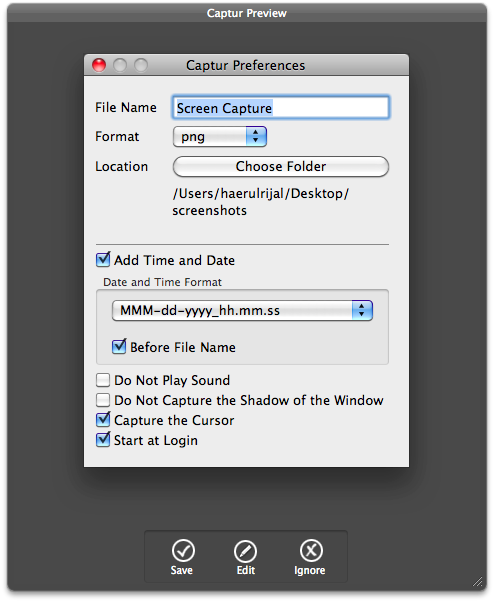Click the resize grip at window corner
The image size is (494, 602).
coord(477,582)
